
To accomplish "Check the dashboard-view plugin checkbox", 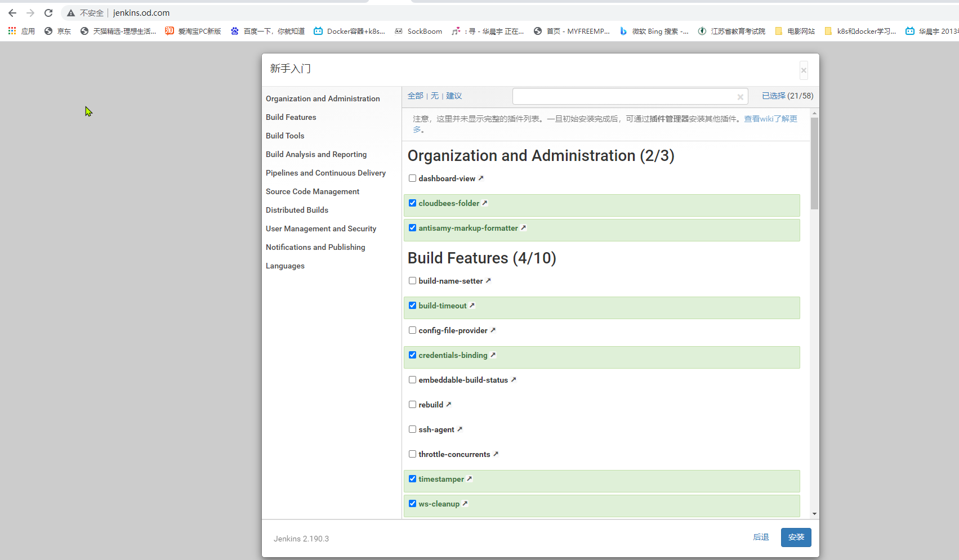I will point(412,178).
